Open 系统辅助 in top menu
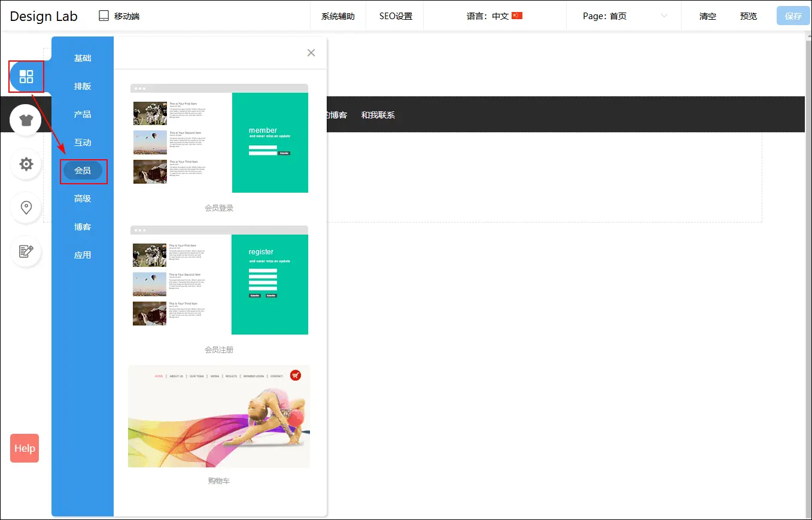812x520 pixels. (338, 16)
